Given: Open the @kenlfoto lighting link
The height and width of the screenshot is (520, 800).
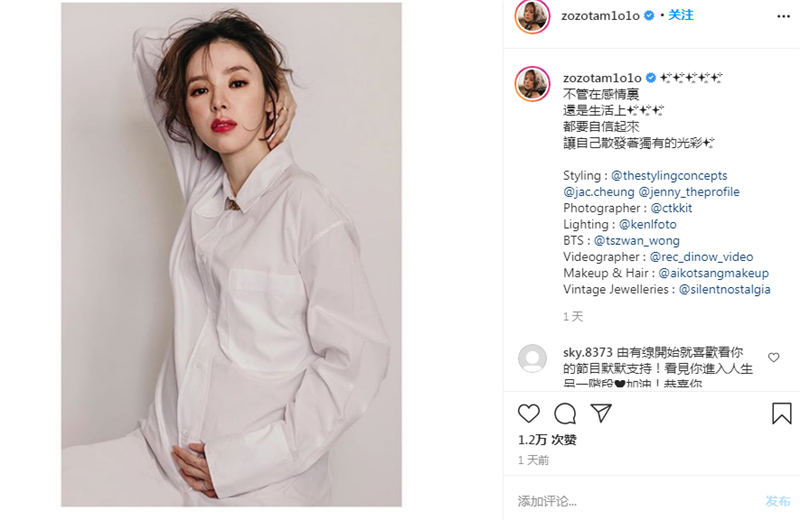Looking at the screenshot, I should (647, 225).
